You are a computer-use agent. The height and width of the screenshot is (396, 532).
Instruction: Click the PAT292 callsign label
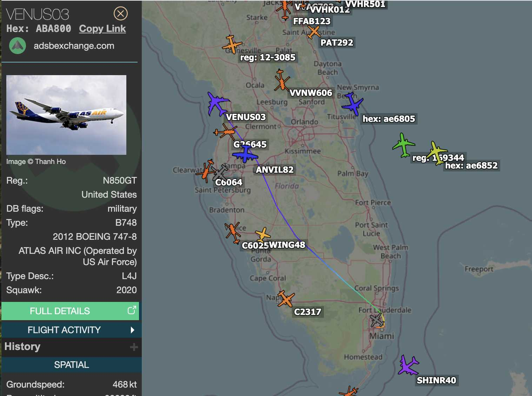tap(337, 43)
